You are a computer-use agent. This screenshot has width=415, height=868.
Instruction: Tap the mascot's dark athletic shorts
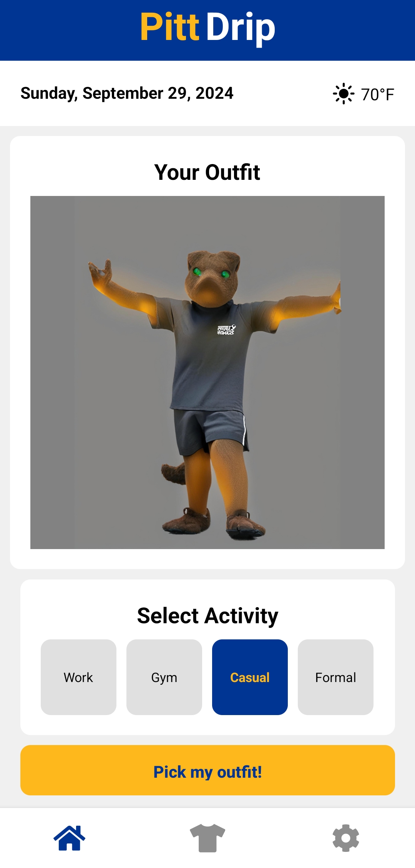[x=211, y=430]
